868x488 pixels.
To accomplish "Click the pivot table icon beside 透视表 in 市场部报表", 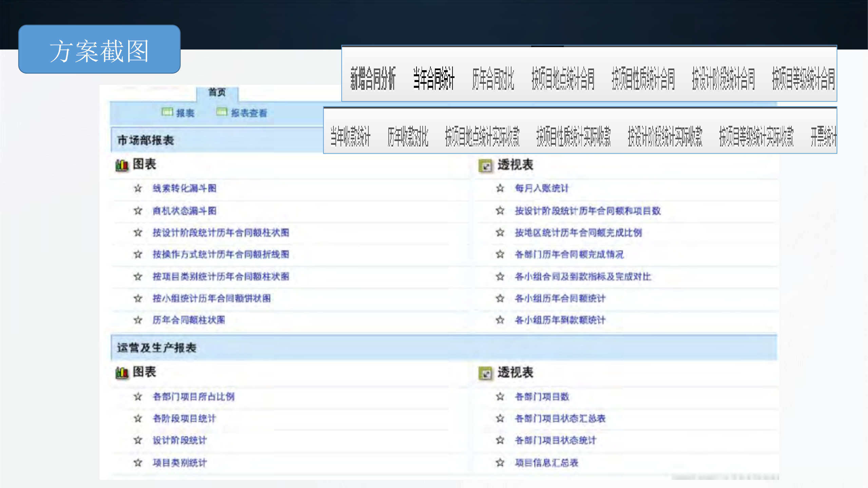I will pos(486,165).
